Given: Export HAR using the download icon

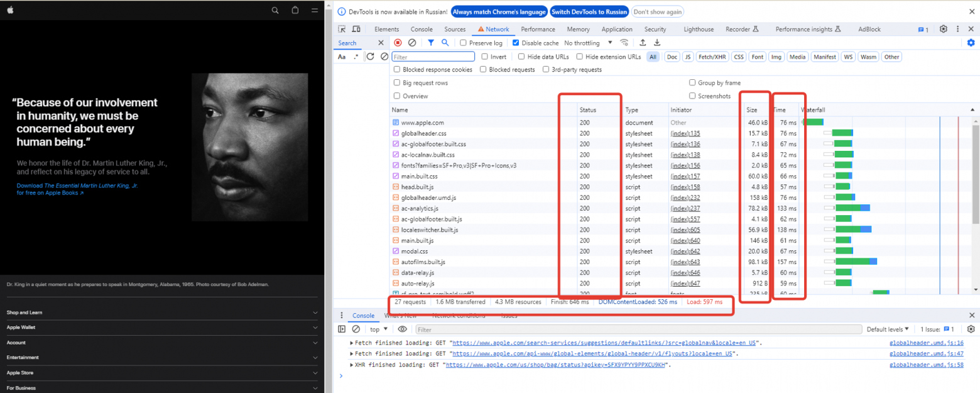Looking at the screenshot, I should pos(656,42).
